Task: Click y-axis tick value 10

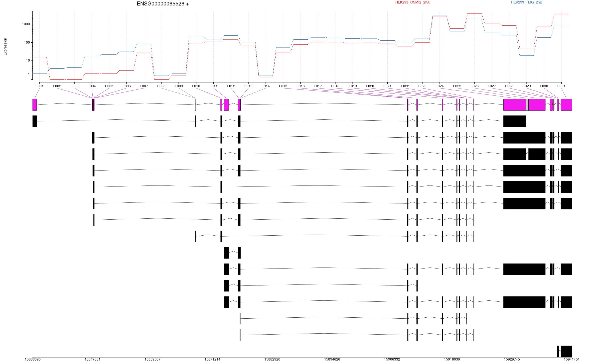Action: pos(28,60)
